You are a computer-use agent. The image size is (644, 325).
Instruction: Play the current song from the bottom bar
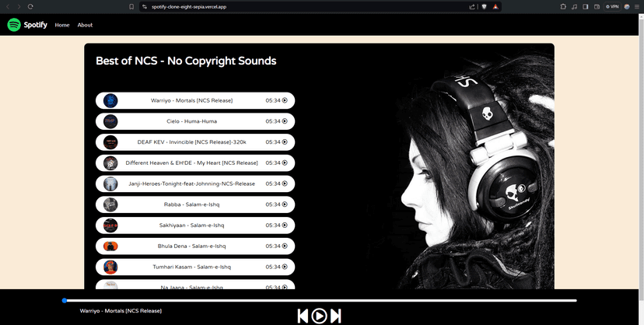319,316
